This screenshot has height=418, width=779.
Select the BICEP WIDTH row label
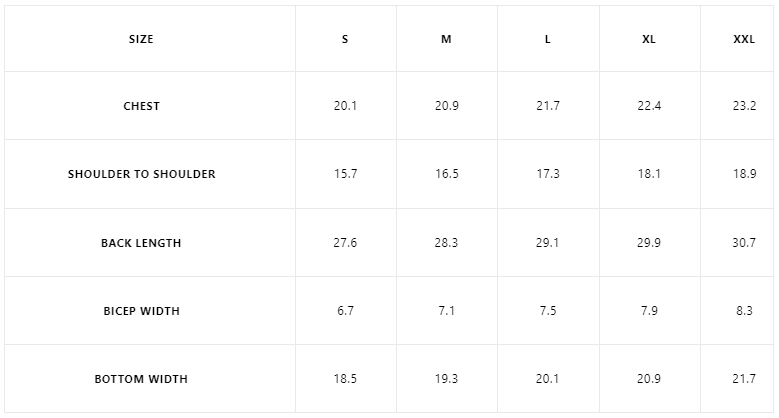[x=141, y=311]
